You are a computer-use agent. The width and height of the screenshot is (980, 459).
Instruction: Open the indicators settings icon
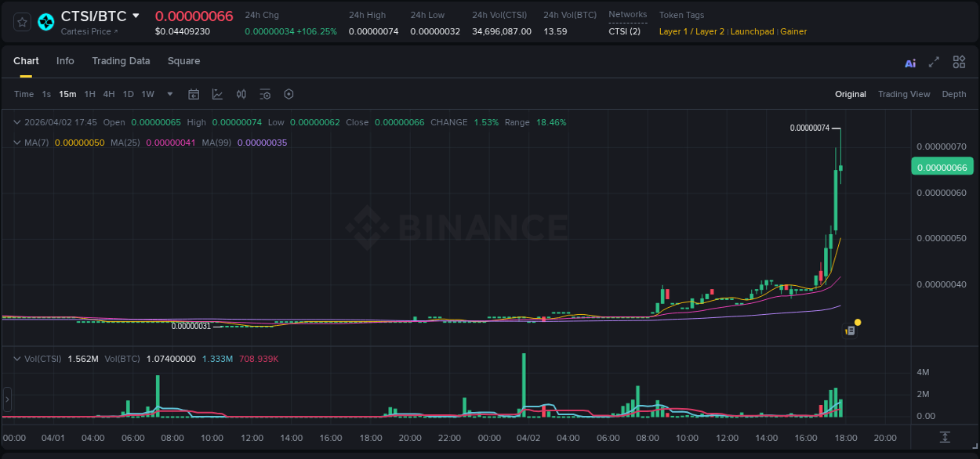coord(264,94)
